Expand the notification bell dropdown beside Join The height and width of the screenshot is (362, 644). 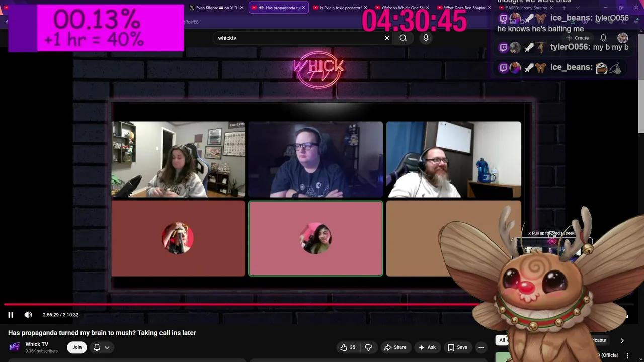[102, 347]
